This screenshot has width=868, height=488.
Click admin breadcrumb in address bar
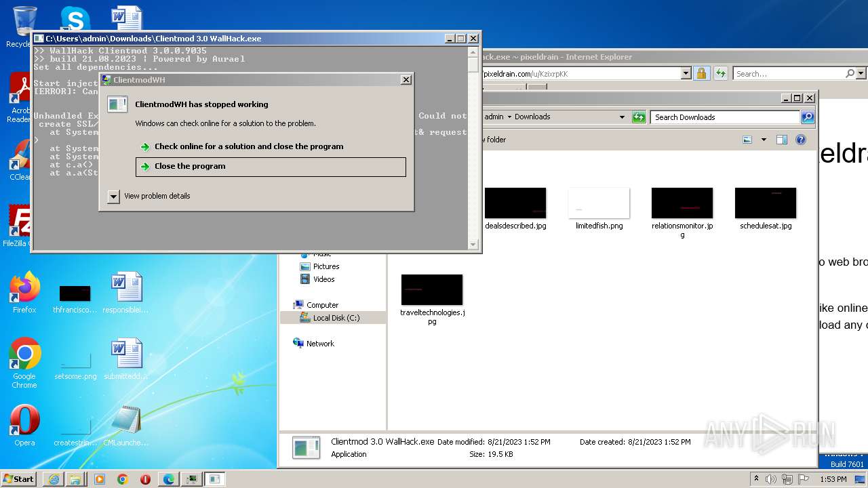[x=494, y=117]
